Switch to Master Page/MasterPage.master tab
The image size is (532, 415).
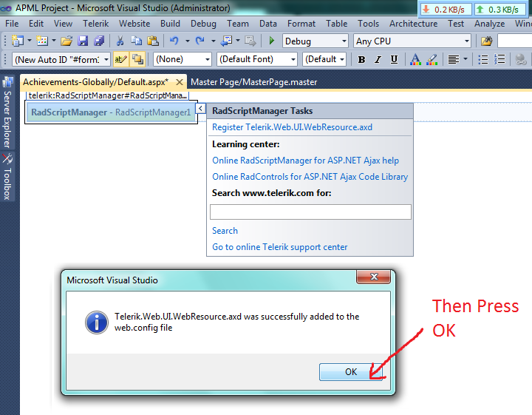click(253, 82)
